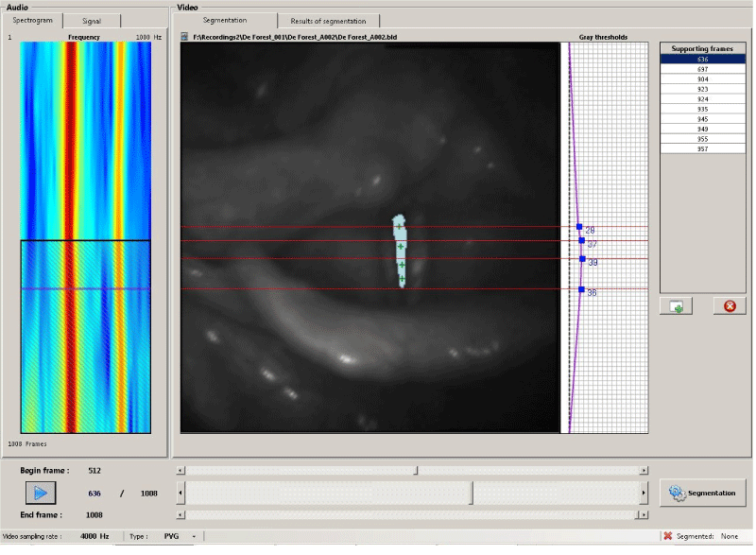The image size is (756, 555).
Task: Click the Begin frame value 512
Action: click(94, 471)
